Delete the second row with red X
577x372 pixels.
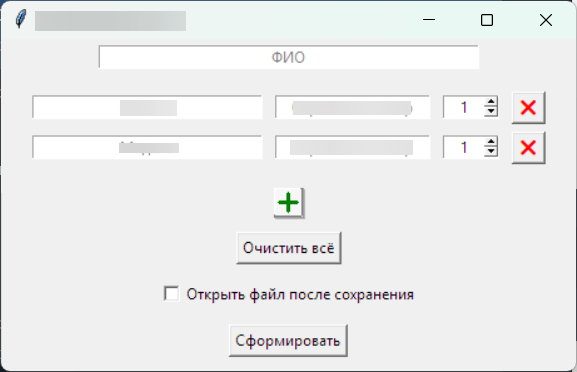[x=528, y=148]
